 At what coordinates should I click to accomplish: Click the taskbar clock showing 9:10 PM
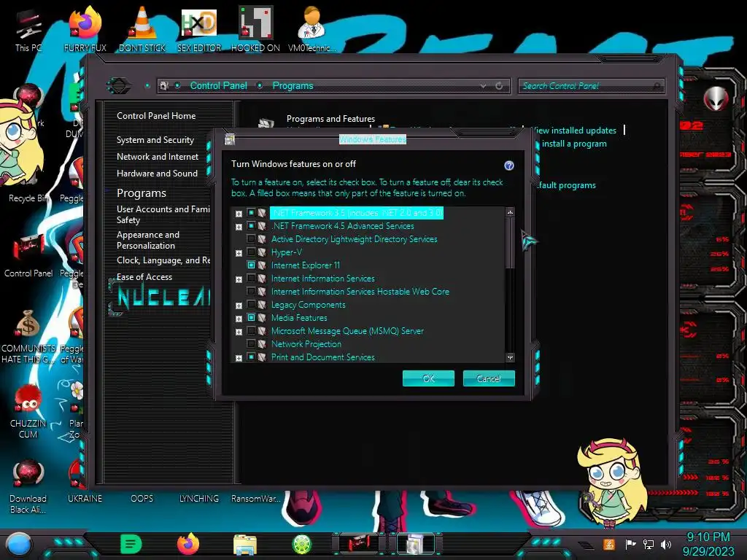pos(708,537)
